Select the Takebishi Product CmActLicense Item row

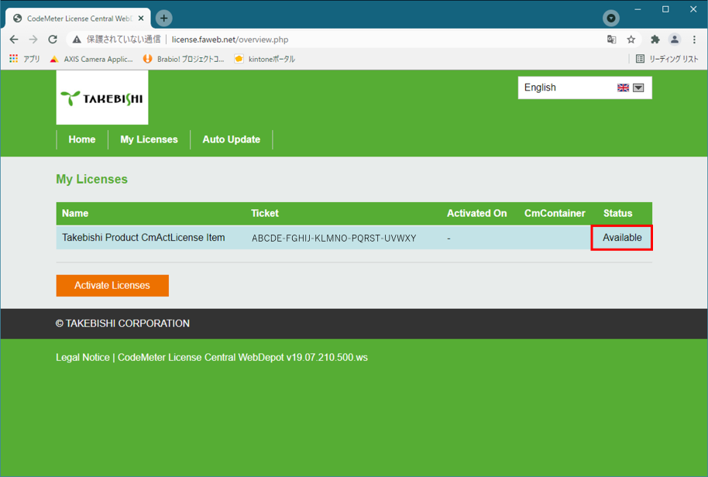[144, 238]
